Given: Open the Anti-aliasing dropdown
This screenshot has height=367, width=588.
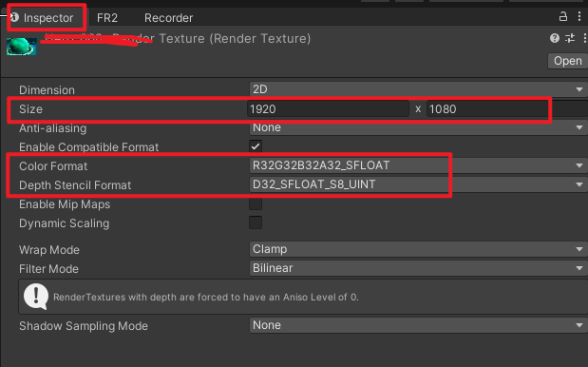Looking at the screenshot, I should click(418, 127).
